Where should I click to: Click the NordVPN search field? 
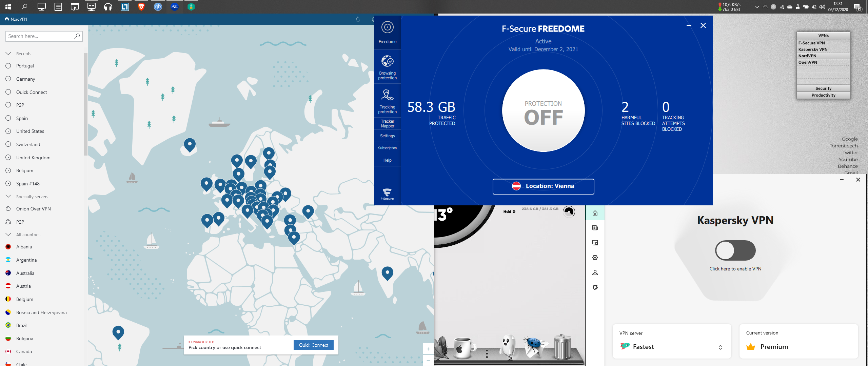coord(40,36)
